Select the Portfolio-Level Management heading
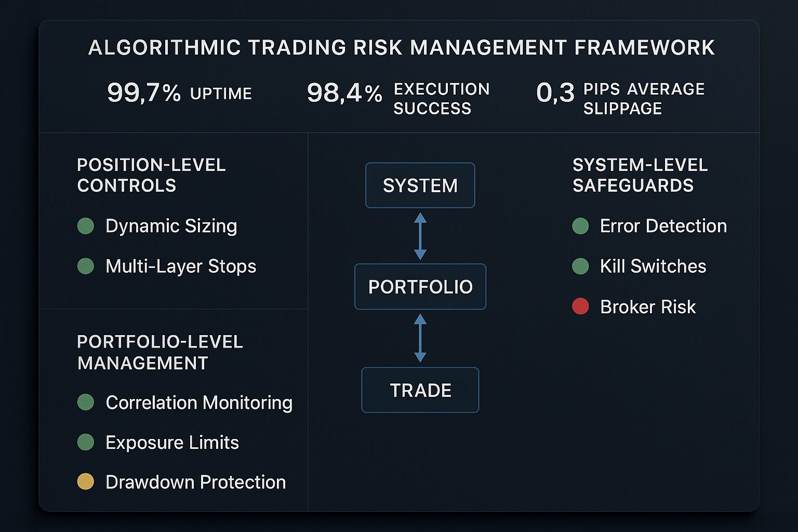This screenshot has width=798, height=532. tap(160, 352)
